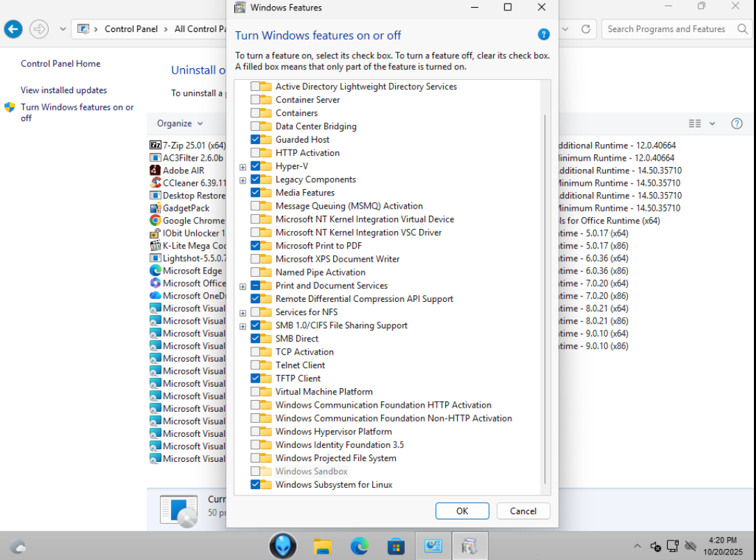Open the recent locations dropdown arrow
Image resolution: width=756 pixels, height=560 pixels.
[63, 29]
